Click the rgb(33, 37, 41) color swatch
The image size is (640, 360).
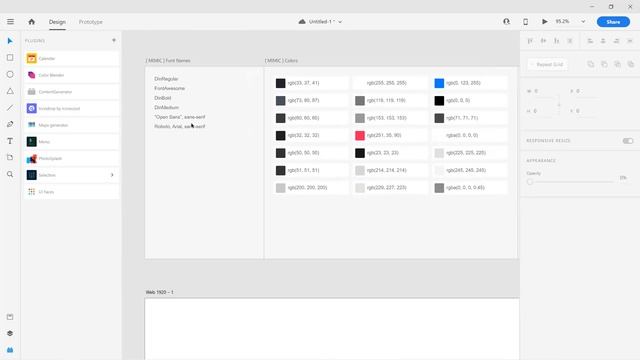click(280, 83)
